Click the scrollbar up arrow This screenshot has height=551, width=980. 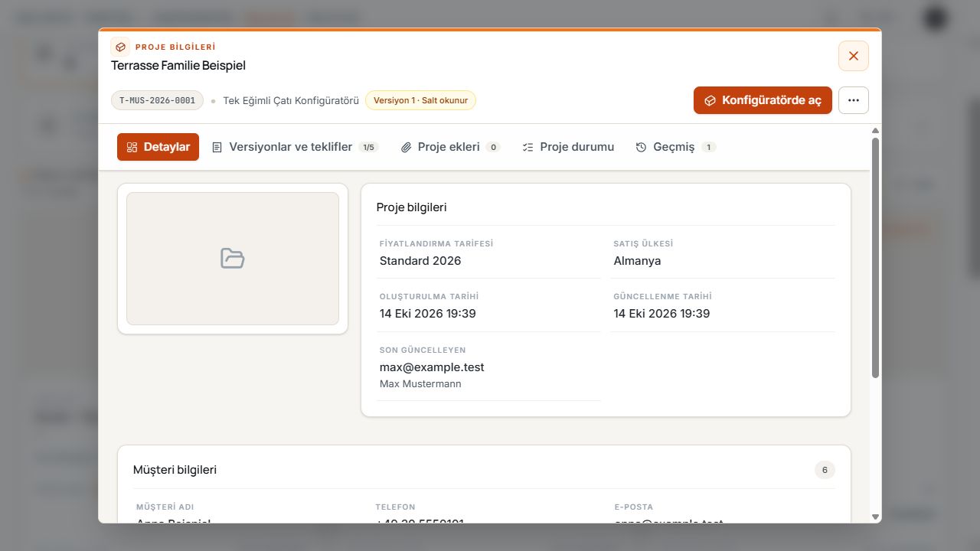pyautogui.click(x=876, y=131)
